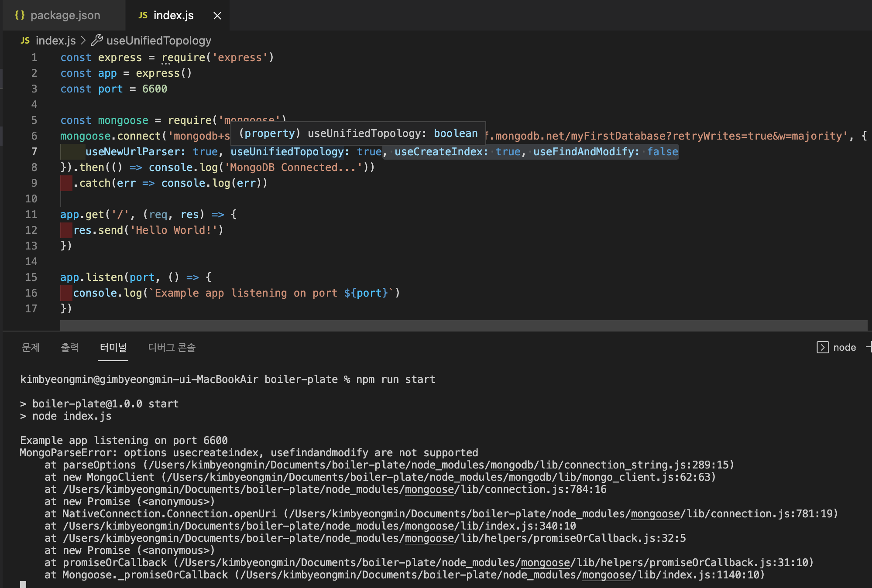Open mongoose link in connection.js:784 trace line

pos(429,489)
